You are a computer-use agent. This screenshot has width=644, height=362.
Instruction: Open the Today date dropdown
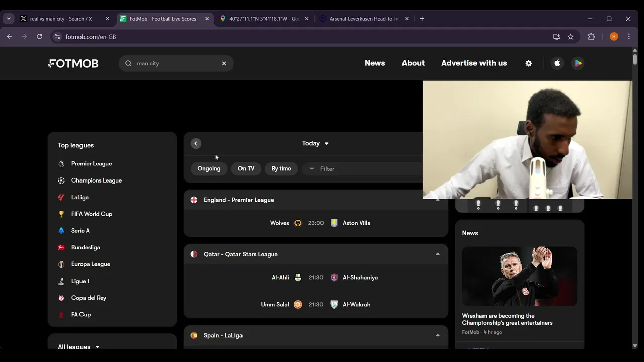(315, 144)
